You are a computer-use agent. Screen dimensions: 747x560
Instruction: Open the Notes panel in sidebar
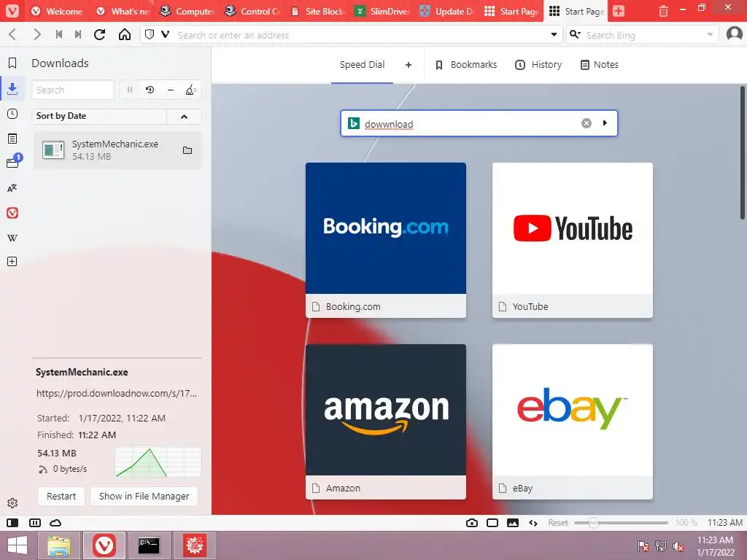pyautogui.click(x=12, y=139)
